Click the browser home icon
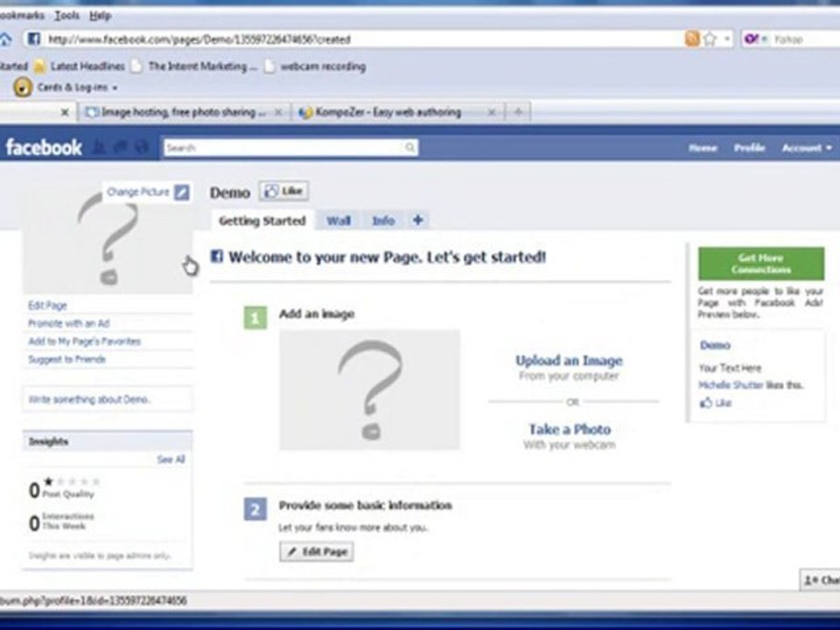This screenshot has width=840, height=630. (5, 38)
